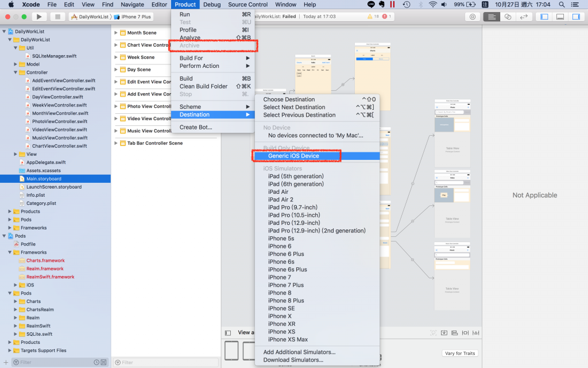588x368 pixels.
Task: Select Generic iOS Device destination
Action: pyautogui.click(x=317, y=156)
